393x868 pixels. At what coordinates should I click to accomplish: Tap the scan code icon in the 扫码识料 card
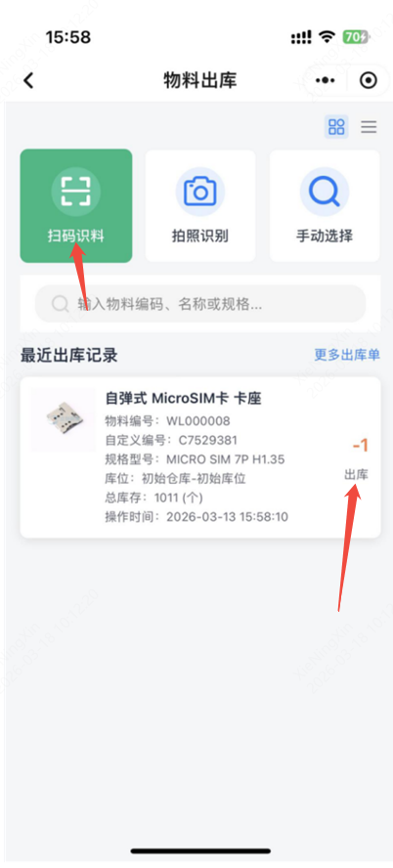point(76,193)
